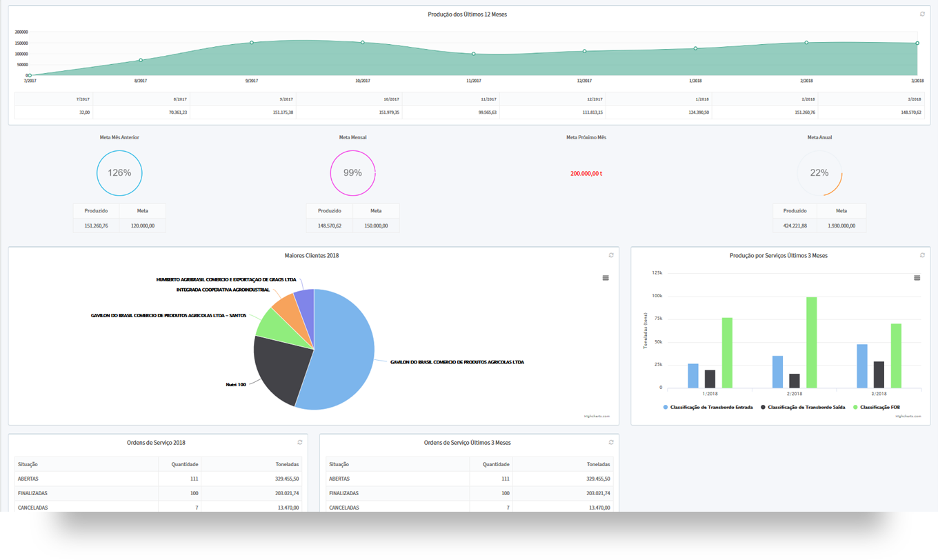
Task: Hide the Classificação de Transbordo Saída series
Action: point(803,408)
